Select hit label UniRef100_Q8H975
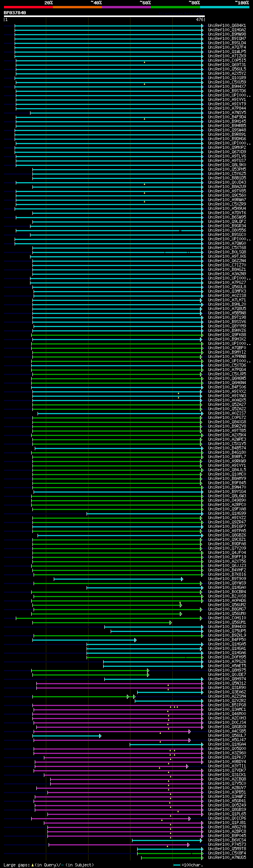This screenshot has width=253, height=868. pos(227,670)
